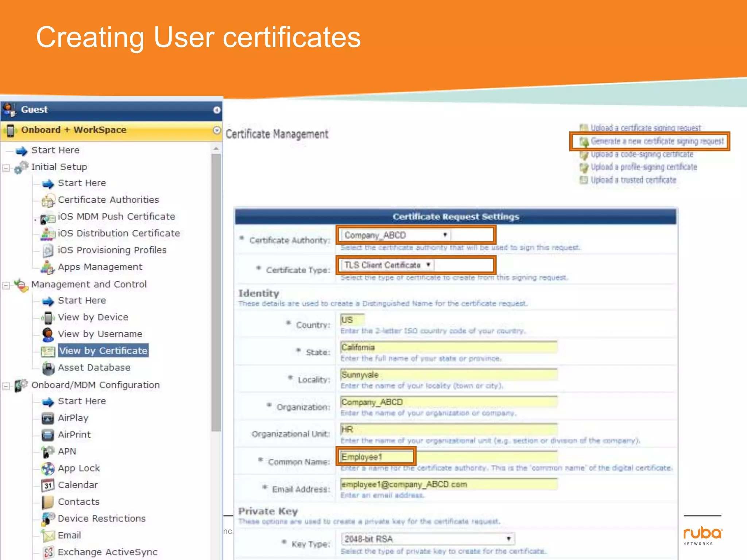Click the Email envelope icon
The width and height of the screenshot is (747, 560).
click(x=48, y=536)
